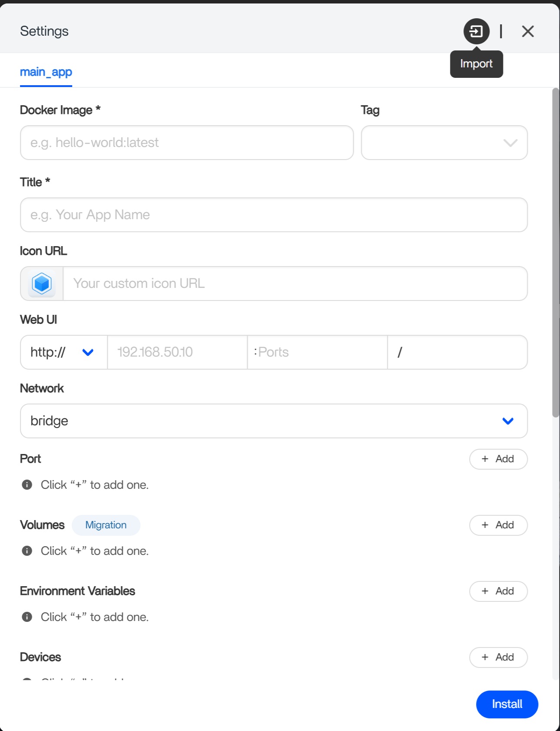Add a new Environment Variable
560x731 pixels.
pyautogui.click(x=498, y=591)
